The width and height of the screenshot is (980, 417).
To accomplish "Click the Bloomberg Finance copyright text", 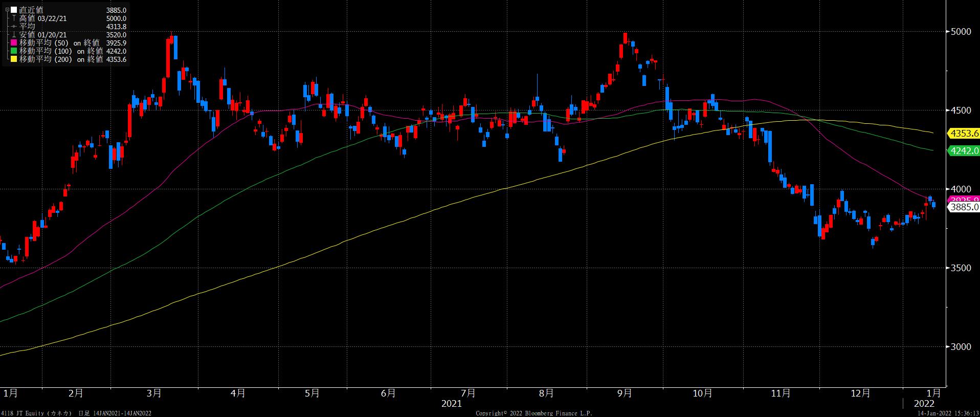I will tap(533, 413).
